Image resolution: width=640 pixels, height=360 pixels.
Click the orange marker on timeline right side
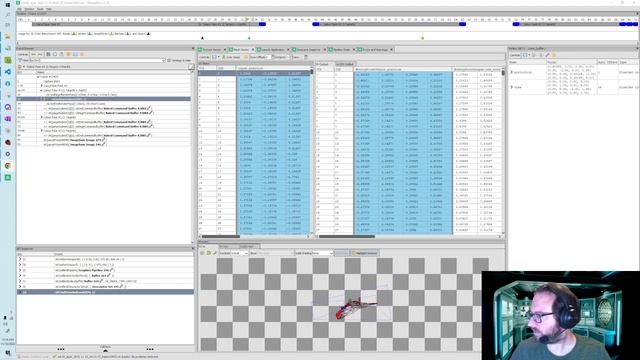click(422, 38)
